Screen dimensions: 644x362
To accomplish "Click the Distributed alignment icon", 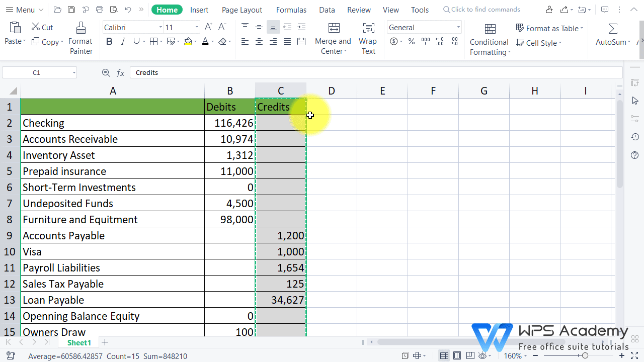I will point(301,42).
